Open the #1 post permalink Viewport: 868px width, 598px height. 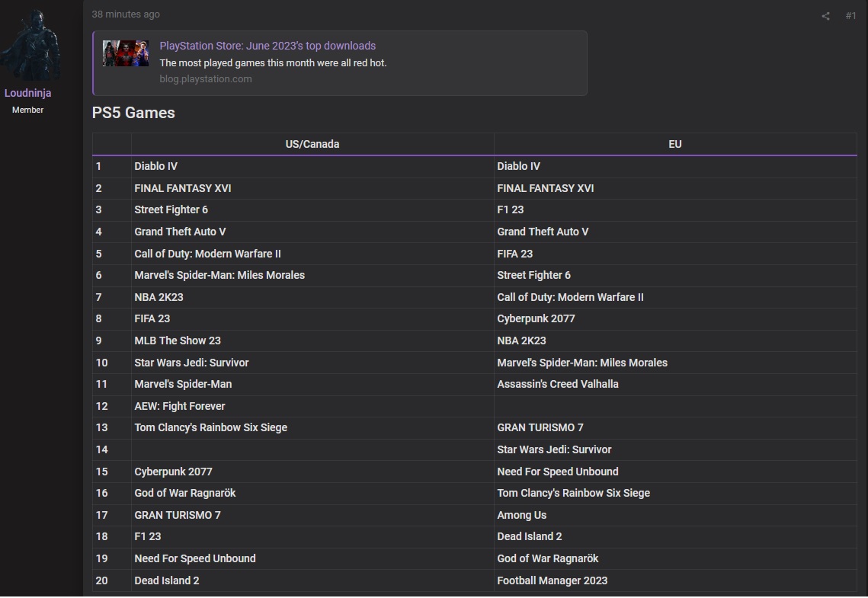coord(850,16)
